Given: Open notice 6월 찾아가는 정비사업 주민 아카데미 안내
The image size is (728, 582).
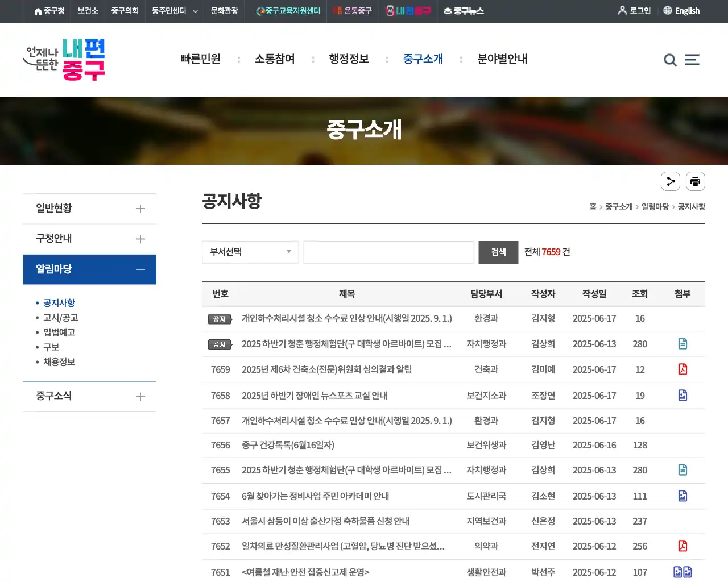Looking at the screenshot, I should point(315,496).
